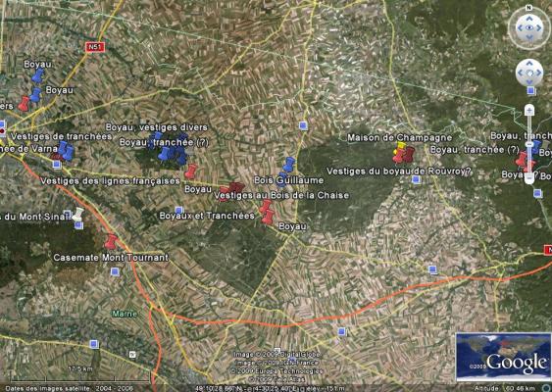Click the north indicator N on compass ring
552x392 pixels.
click(x=528, y=8)
